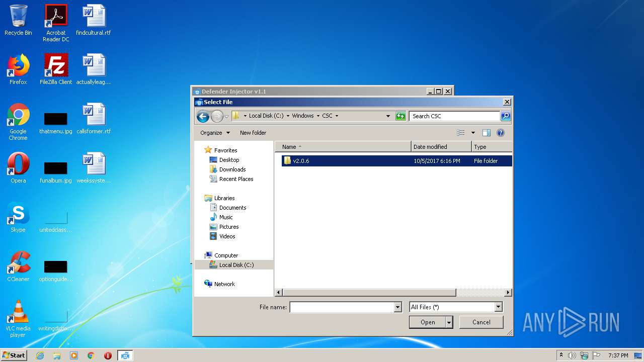
Task: Expand the views options arrow
Action: (x=473, y=133)
